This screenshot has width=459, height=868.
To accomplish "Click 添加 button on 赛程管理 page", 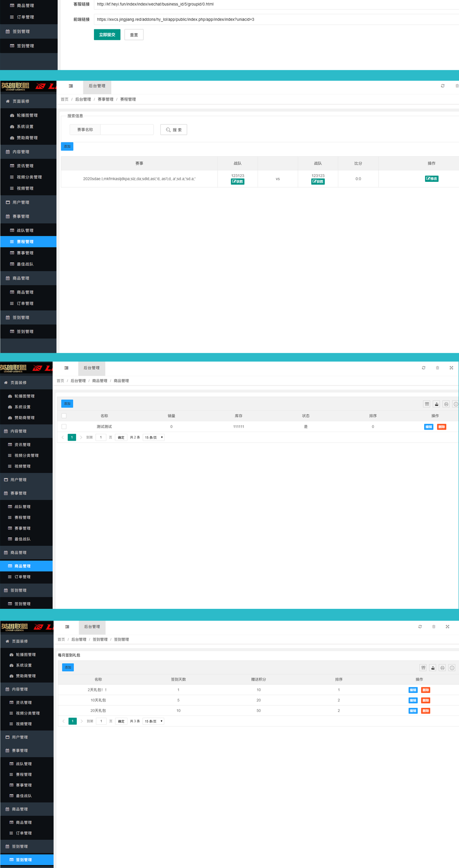I will click(67, 147).
